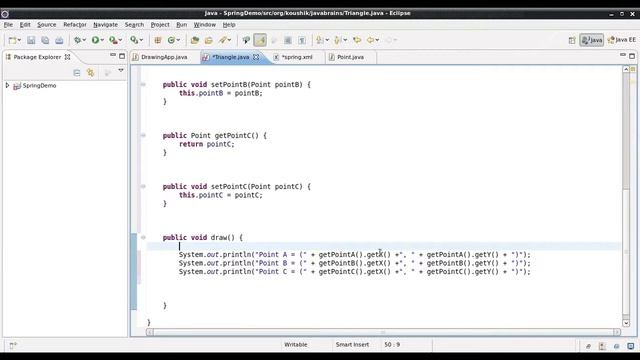Open the Refactor menu
Screen dimensions: 640x360
75,25
